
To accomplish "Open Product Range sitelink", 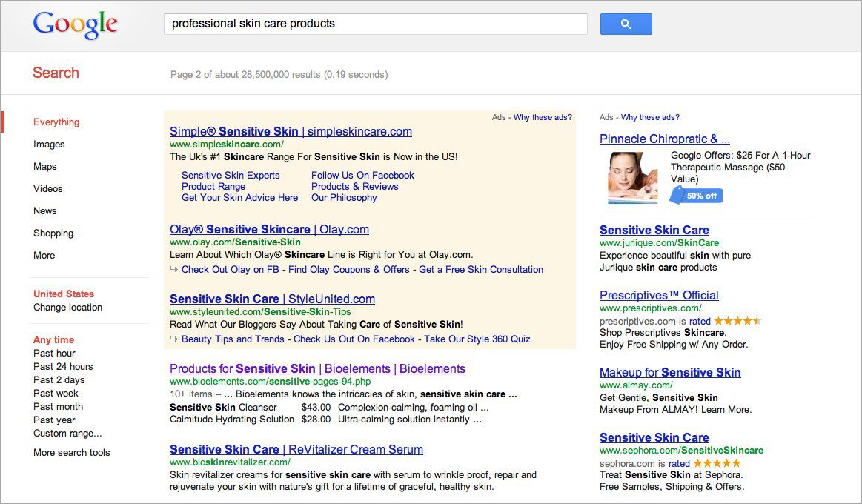I will click(213, 186).
